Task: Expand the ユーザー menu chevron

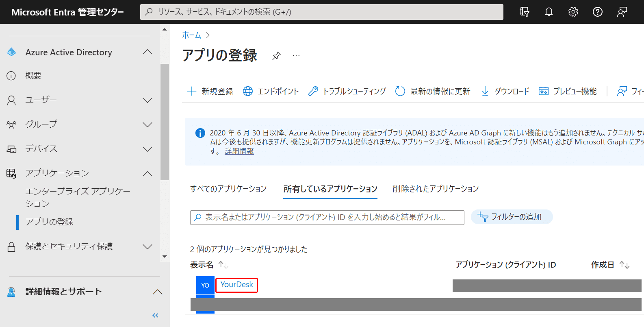Action: click(x=148, y=100)
